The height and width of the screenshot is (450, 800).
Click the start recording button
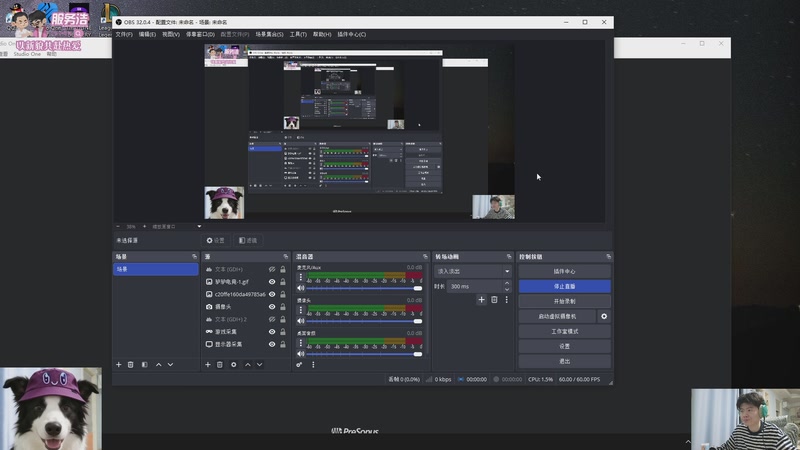tap(564, 302)
